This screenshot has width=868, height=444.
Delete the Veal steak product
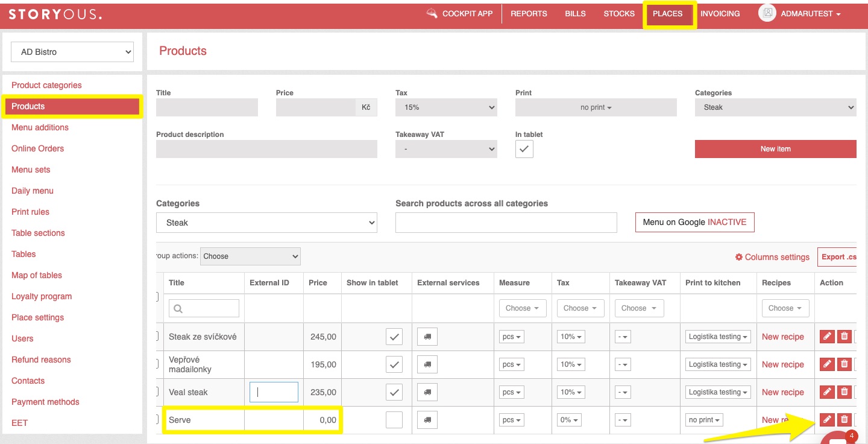tap(844, 392)
